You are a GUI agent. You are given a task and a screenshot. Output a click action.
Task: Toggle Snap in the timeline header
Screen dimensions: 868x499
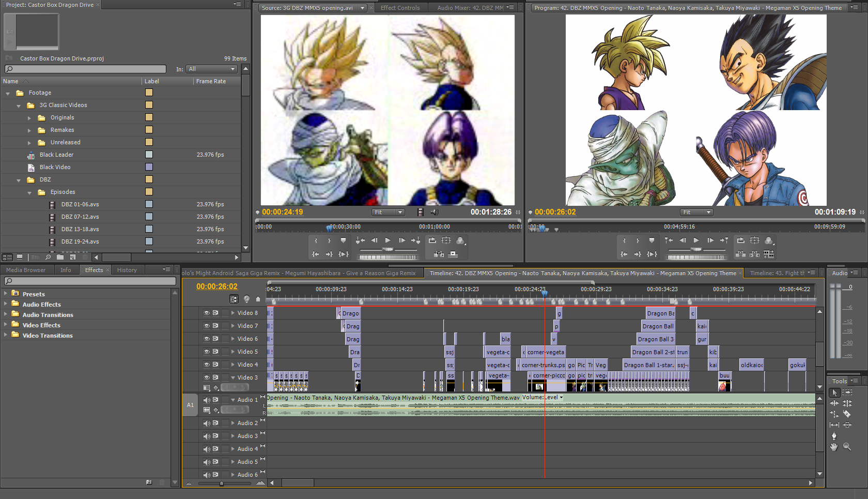tap(234, 299)
